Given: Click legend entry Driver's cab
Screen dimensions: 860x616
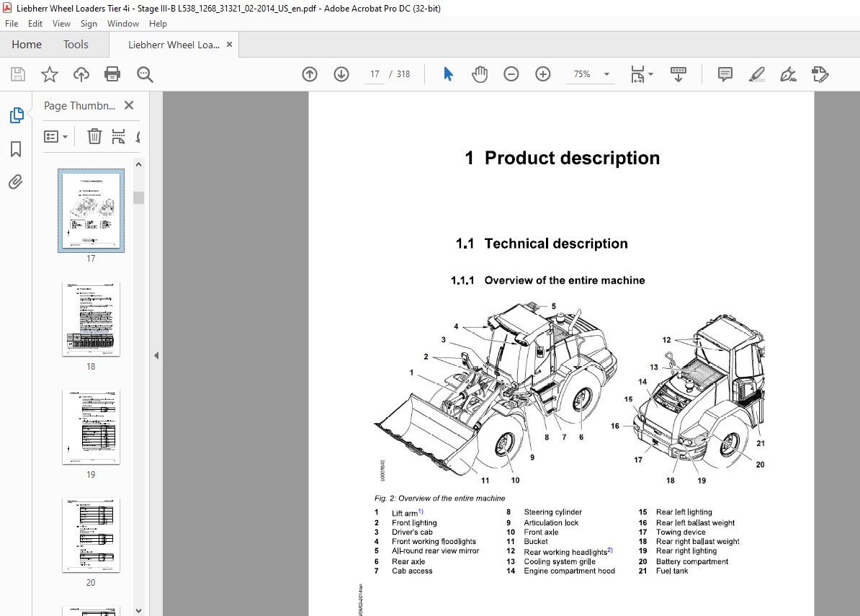Looking at the screenshot, I should click(x=412, y=532).
